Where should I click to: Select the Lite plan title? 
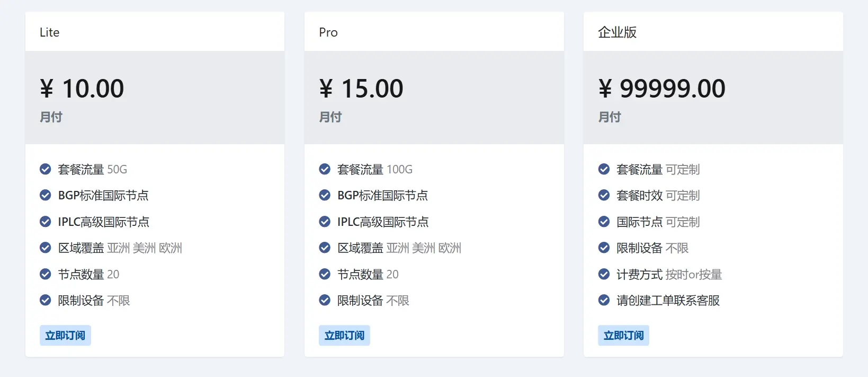(x=50, y=32)
